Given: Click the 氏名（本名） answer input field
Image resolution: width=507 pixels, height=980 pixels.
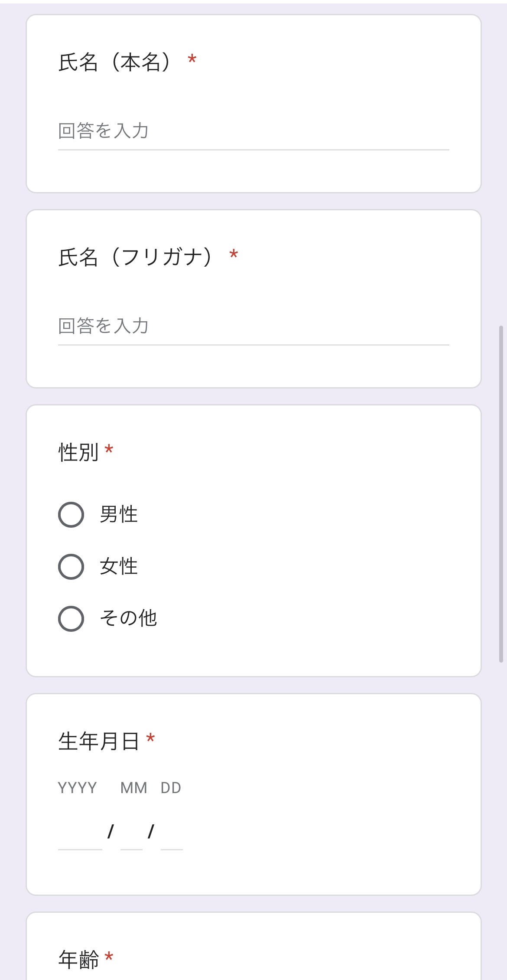Looking at the screenshot, I should [253, 131].
